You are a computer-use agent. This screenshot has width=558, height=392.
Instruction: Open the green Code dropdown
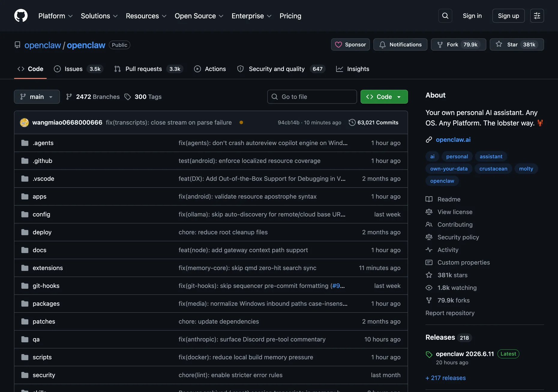[384, 97]
